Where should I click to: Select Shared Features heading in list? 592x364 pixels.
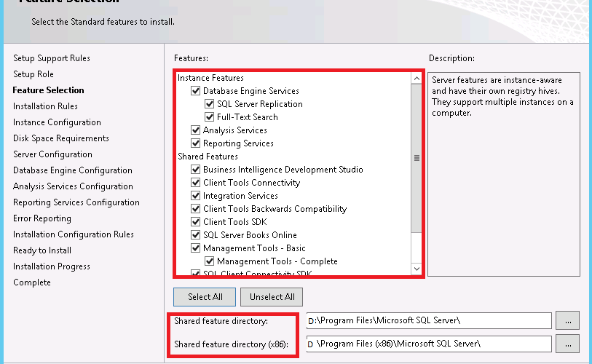pos(208,157)
